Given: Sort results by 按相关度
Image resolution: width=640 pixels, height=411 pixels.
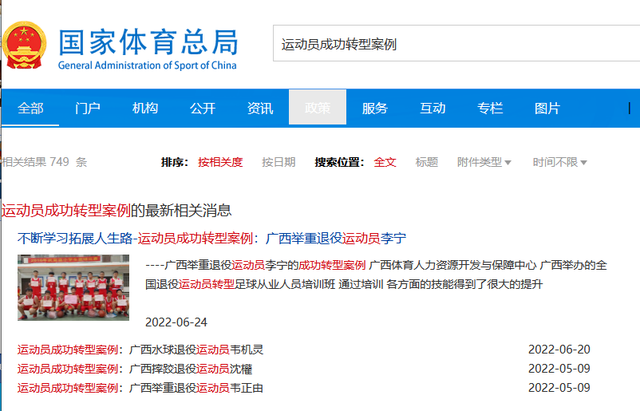Looking at the screenshot, I should point(220,162).
